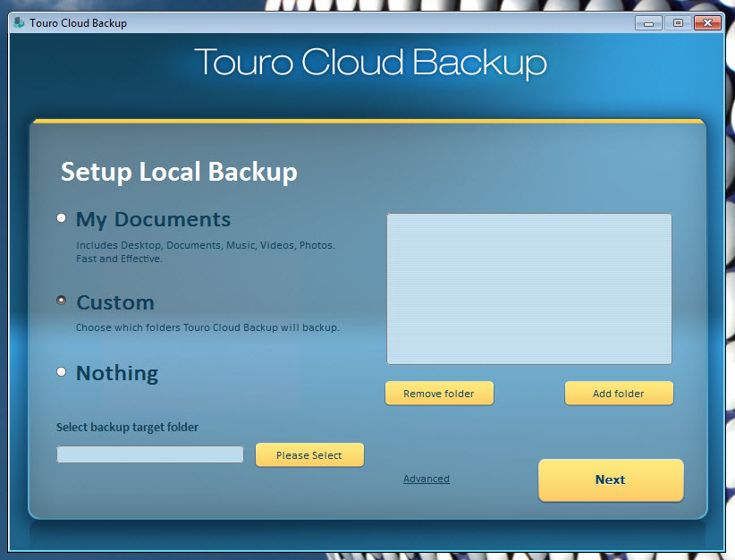Screen dimensions: 735x560
Task: Proceed with the Next button
Action: click(611, 479)
